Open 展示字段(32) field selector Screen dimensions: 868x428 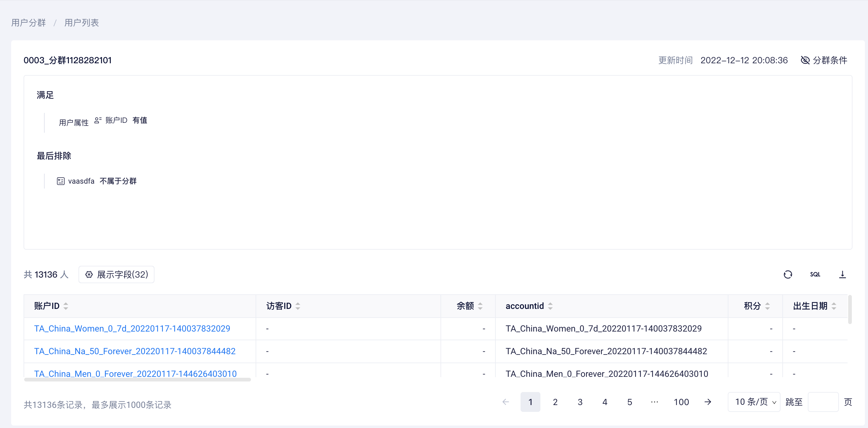click(116, 274)
